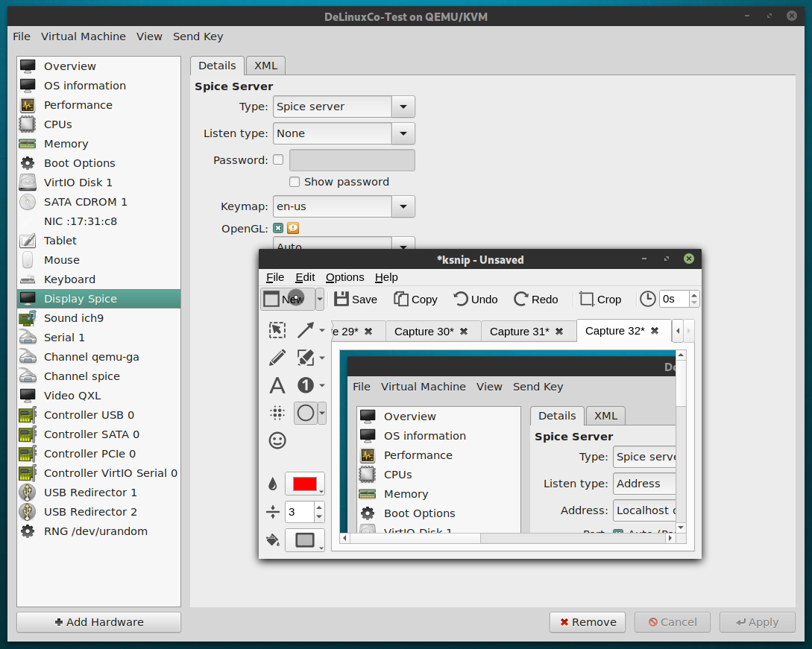Viewport: 812px width, 649px height.
Task: Click Copy in ksnip toolbar
Action: pyautogui.click(x=415, y=299)
